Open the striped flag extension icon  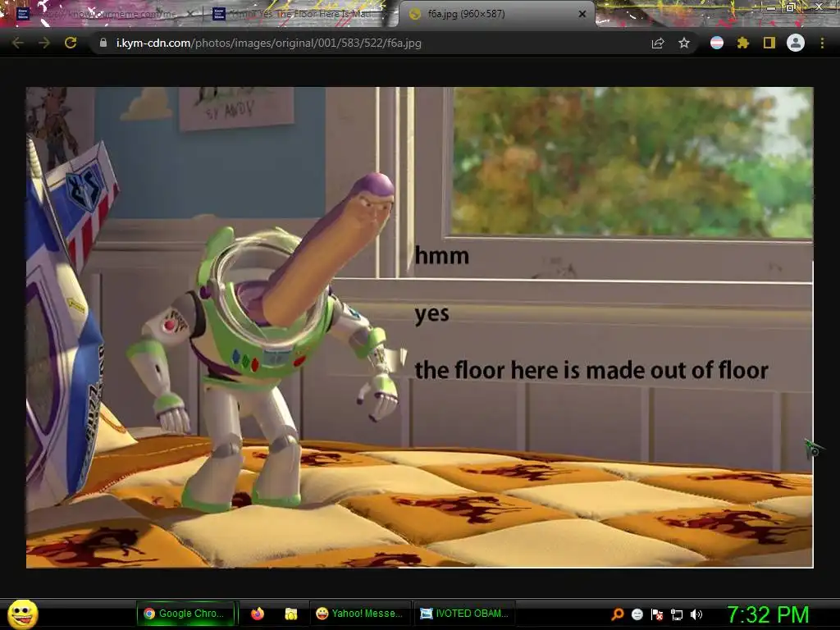[717, 43]
